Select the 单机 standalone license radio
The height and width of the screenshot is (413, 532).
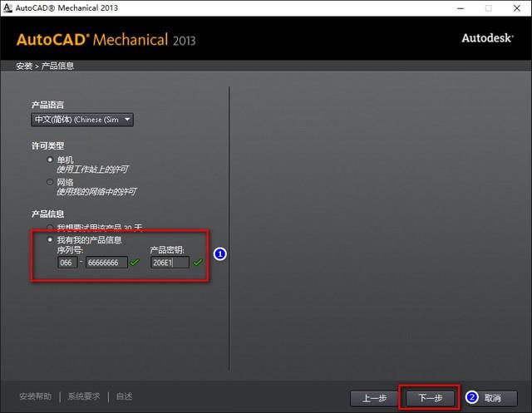coord(50,160)
